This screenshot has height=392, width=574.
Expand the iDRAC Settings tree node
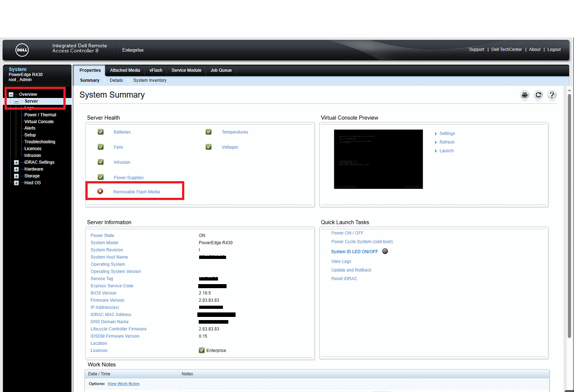point(17,162)
